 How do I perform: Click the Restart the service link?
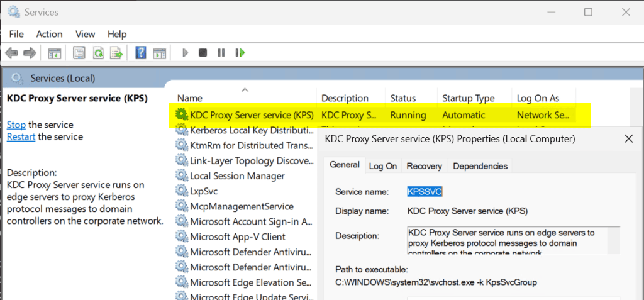point(21,136)
